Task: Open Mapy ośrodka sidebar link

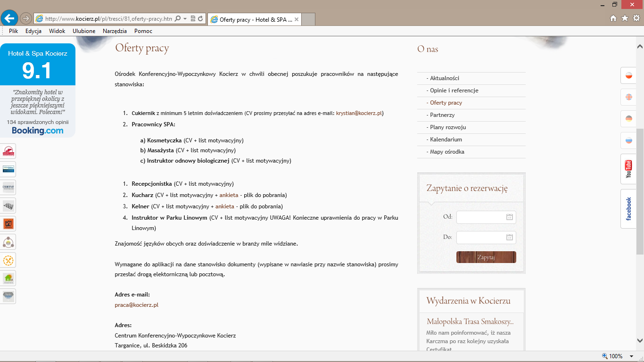Action: [447, 152]
